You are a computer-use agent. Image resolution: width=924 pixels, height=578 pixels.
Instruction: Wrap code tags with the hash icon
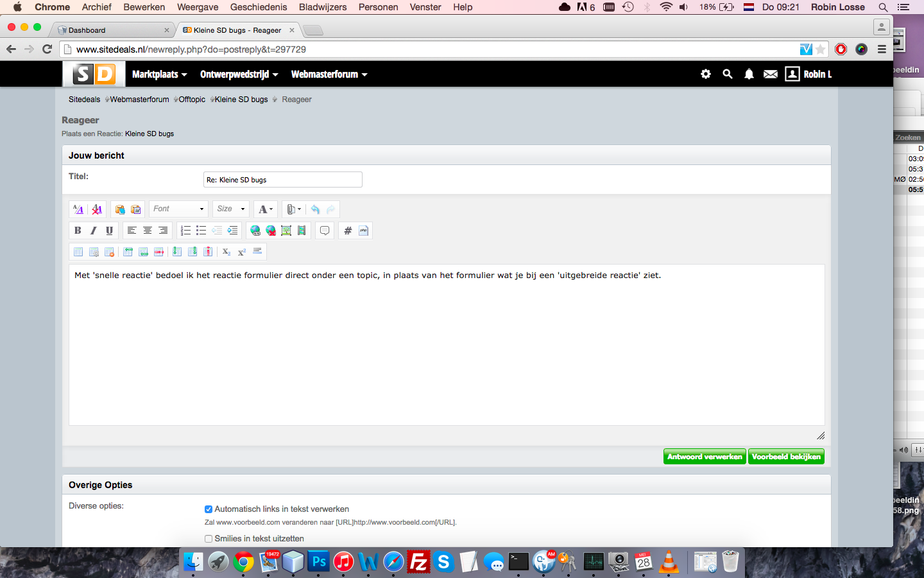(348, 231)
